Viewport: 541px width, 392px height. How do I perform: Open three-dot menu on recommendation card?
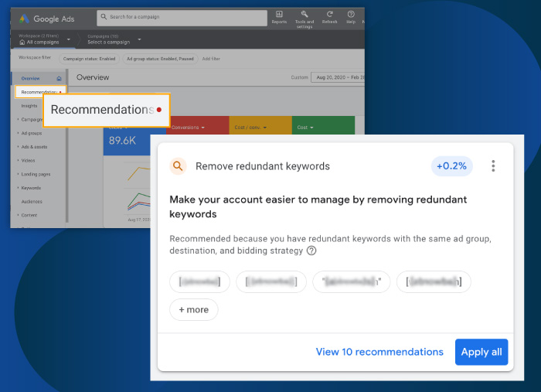click(x=493, y=166)
